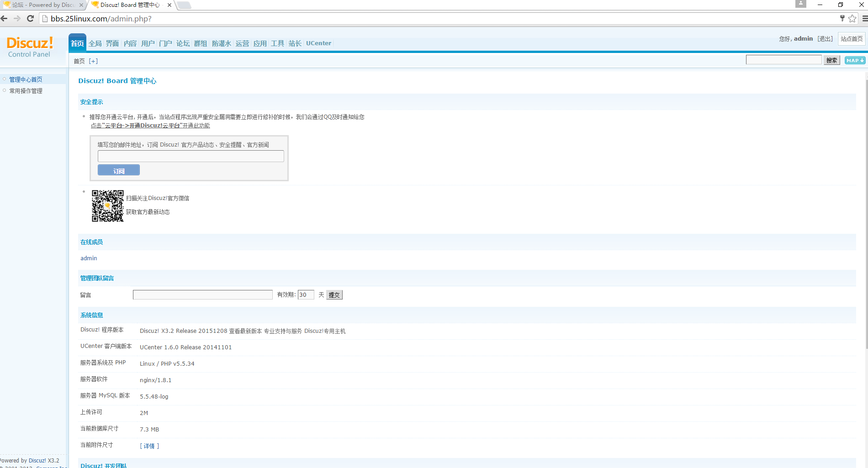868x468 pixels.
Task: Go forward using browser forward arrow
Action: [x=17, y=19]
